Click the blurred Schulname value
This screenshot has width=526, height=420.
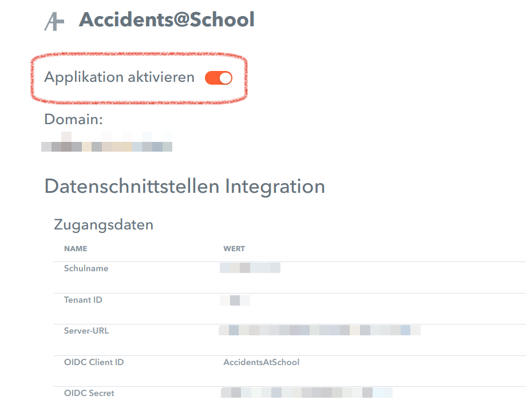250,268
